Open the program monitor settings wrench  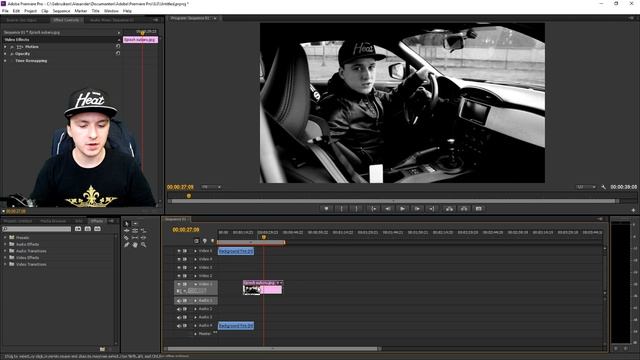pyautogui.click(x=604, y=187)
